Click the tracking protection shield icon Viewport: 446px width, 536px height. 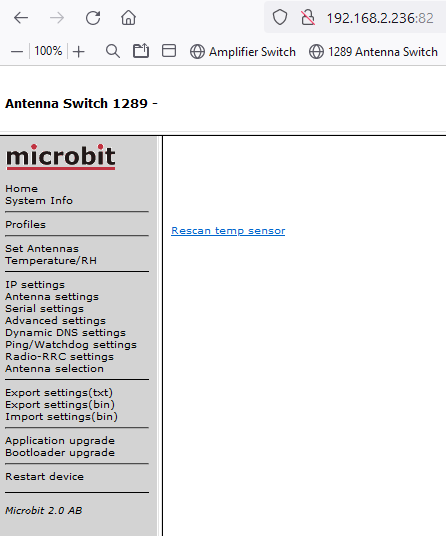280,17
